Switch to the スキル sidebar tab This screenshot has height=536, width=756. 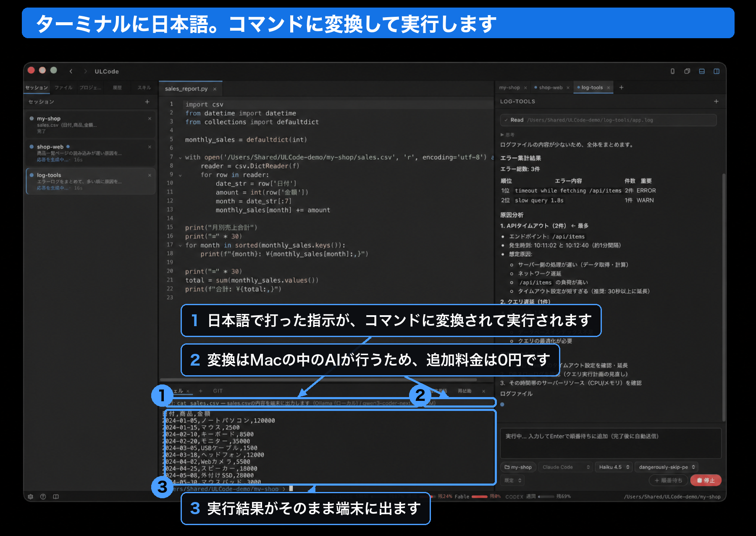tap(144, 88)
